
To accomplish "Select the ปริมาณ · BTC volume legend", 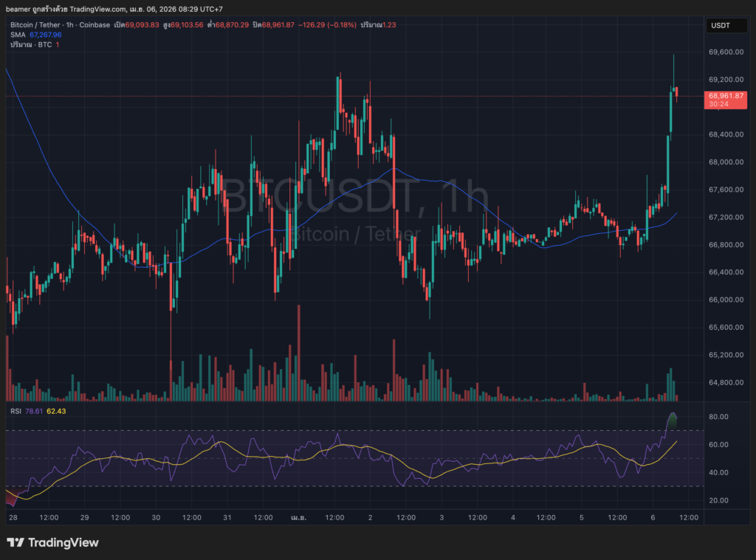I will click(30, 44).
